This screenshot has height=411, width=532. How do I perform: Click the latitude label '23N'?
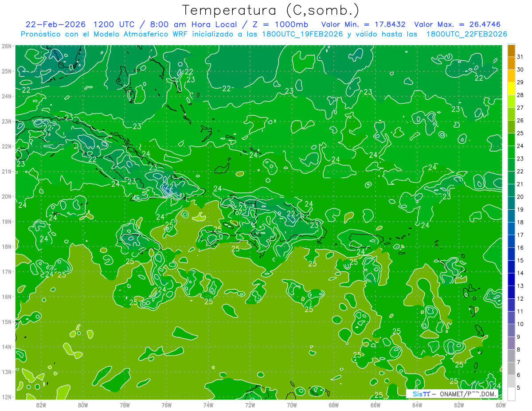[7, 121]
